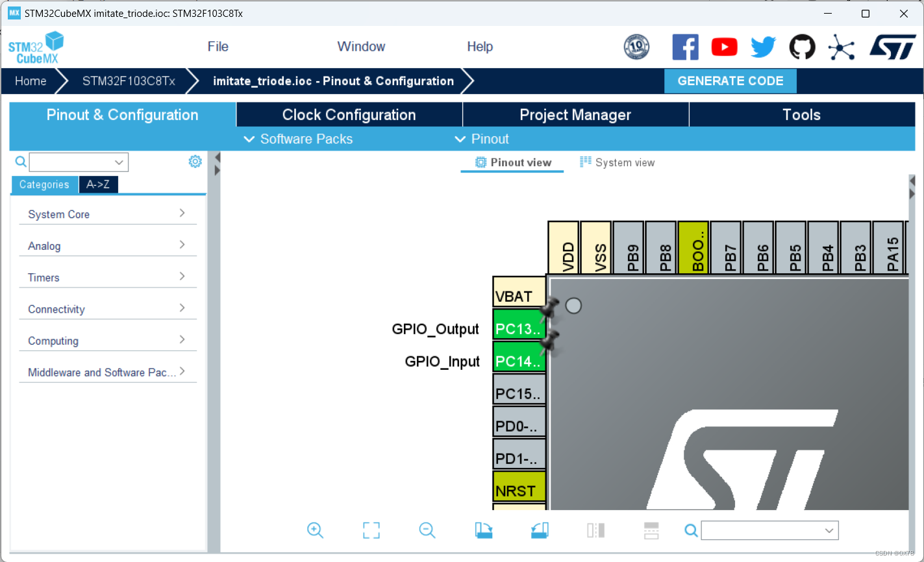Select the PA15 pin on chip

point(888,248)
